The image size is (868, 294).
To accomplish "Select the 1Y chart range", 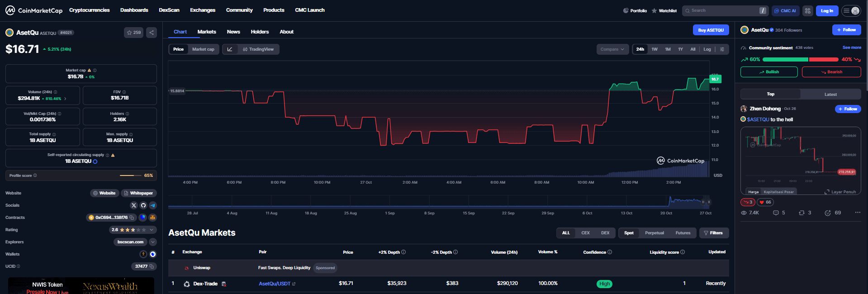I will tap(680, 49).
